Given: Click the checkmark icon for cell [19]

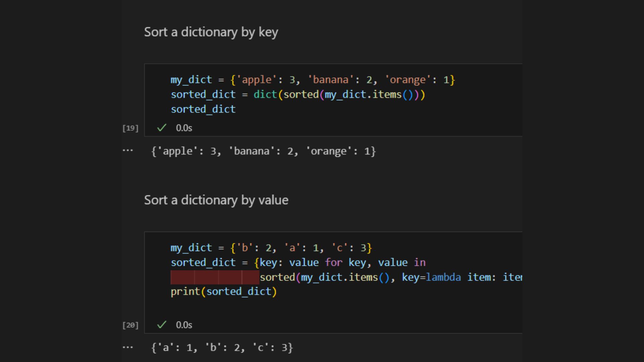Looking at the screenshot, I should click(x=161, y=128).
